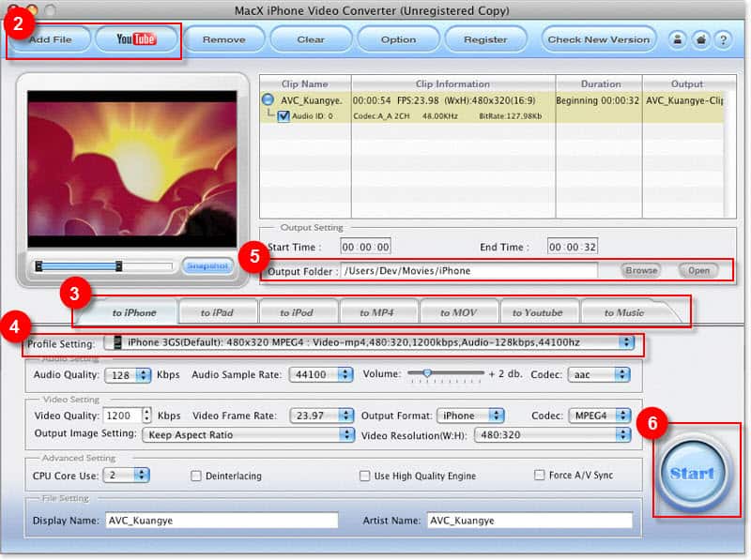Image resolution: width=751 pixels, height=560 pixels.
Task: Open the audio Codec aac dropdown
Action: coord(599,374)
